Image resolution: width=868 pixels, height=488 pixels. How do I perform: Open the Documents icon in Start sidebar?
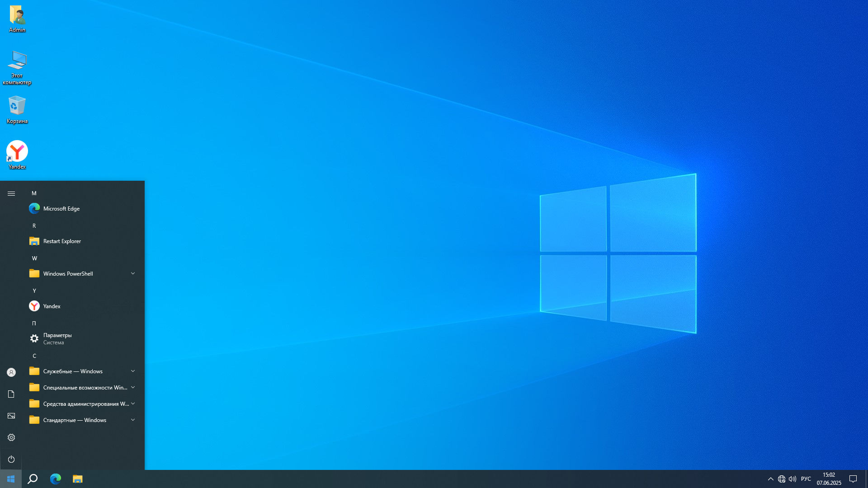11,394
